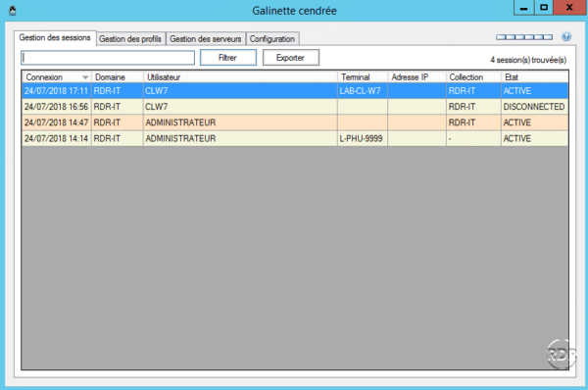Click the Exporter button

coord(291,58)
